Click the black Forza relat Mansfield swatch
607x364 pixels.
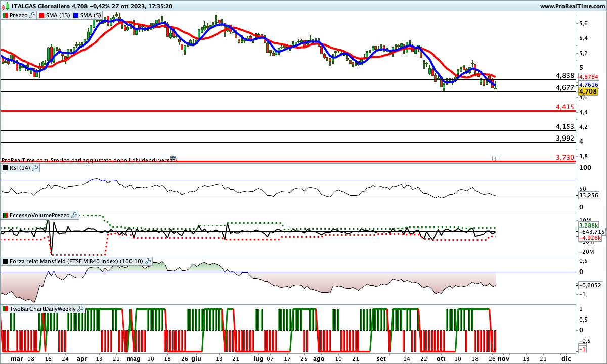(x=5, y=261)
